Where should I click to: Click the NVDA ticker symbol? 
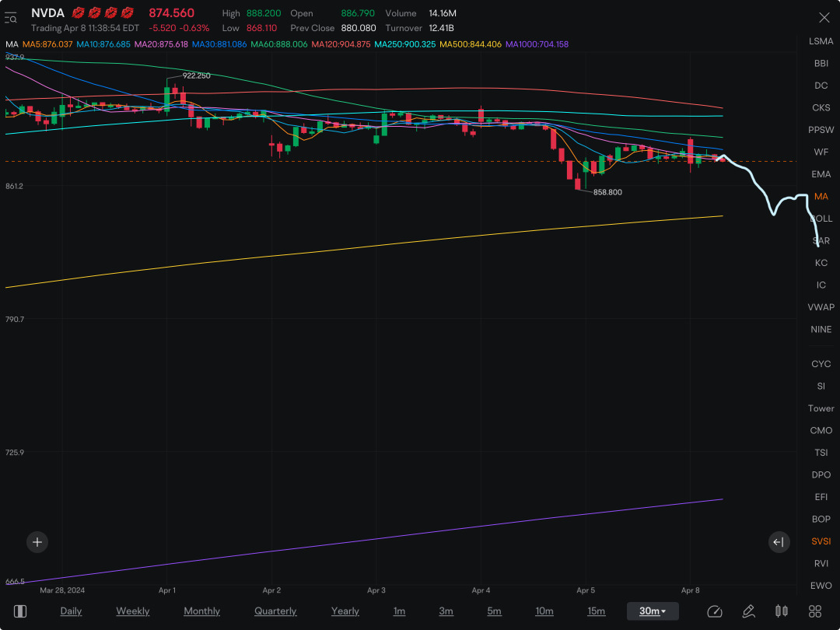(x=47, y=13)
